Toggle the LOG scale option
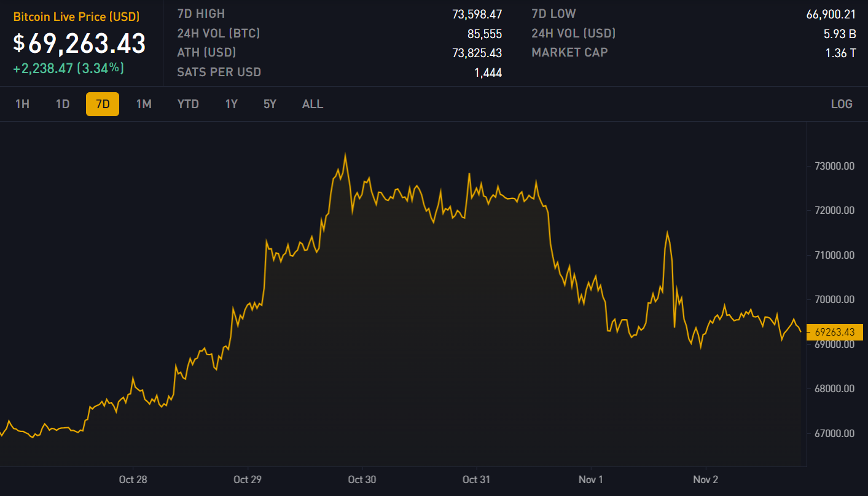This screenshot has height=496, width=868. 841,104
